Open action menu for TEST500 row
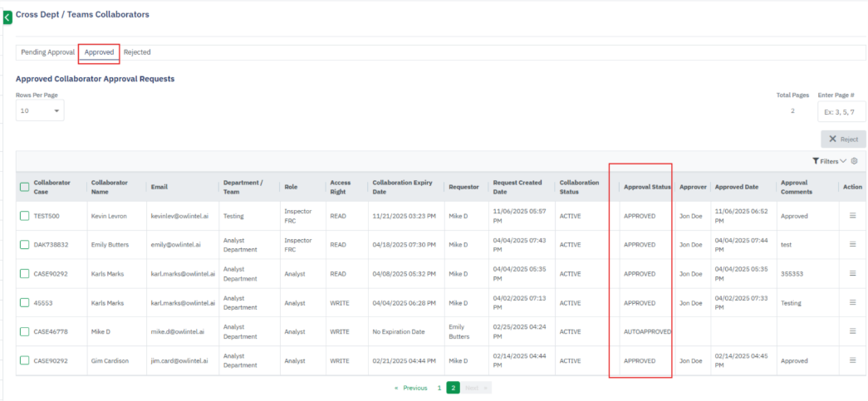Screen dimensions: 868x401 point(852,216)
